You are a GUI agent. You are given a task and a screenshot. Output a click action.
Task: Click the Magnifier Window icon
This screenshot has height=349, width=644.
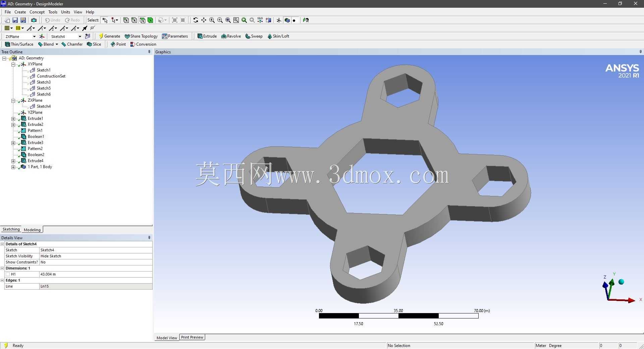point(236,20)
